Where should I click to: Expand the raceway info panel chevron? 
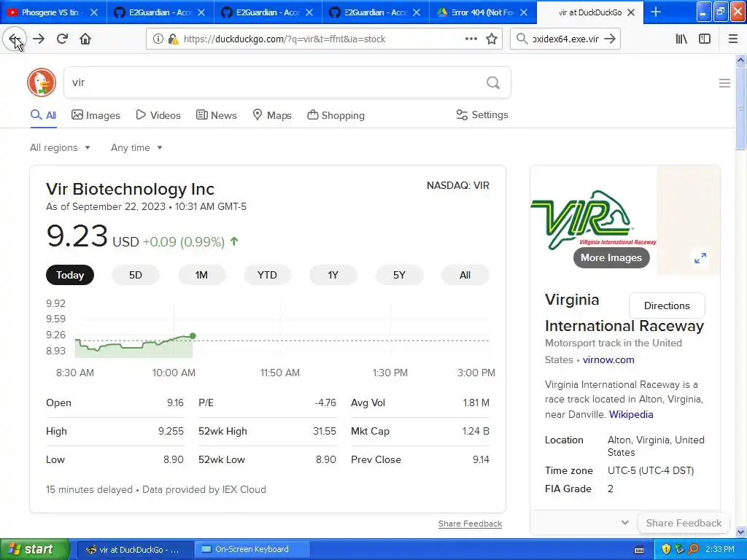tap(625, 522)
